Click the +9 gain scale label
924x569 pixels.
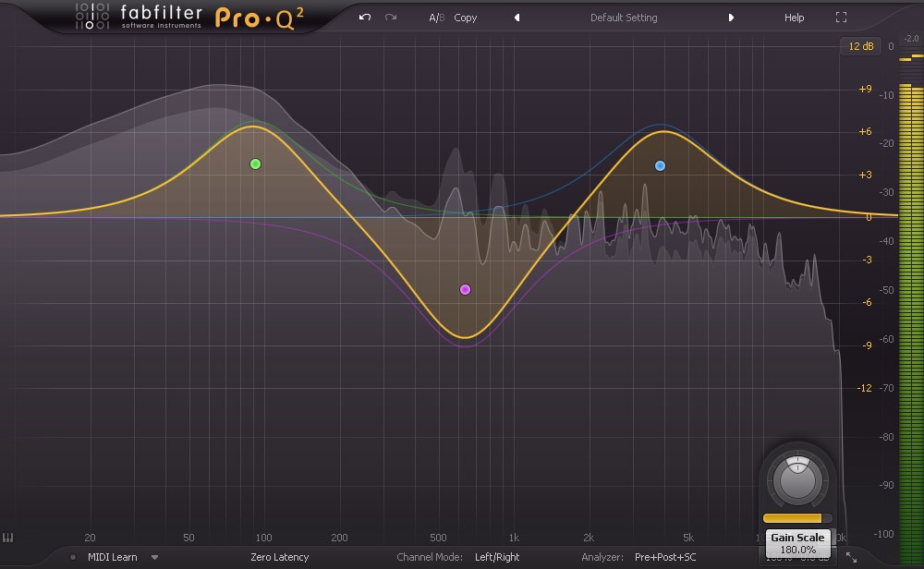(865, 89)
